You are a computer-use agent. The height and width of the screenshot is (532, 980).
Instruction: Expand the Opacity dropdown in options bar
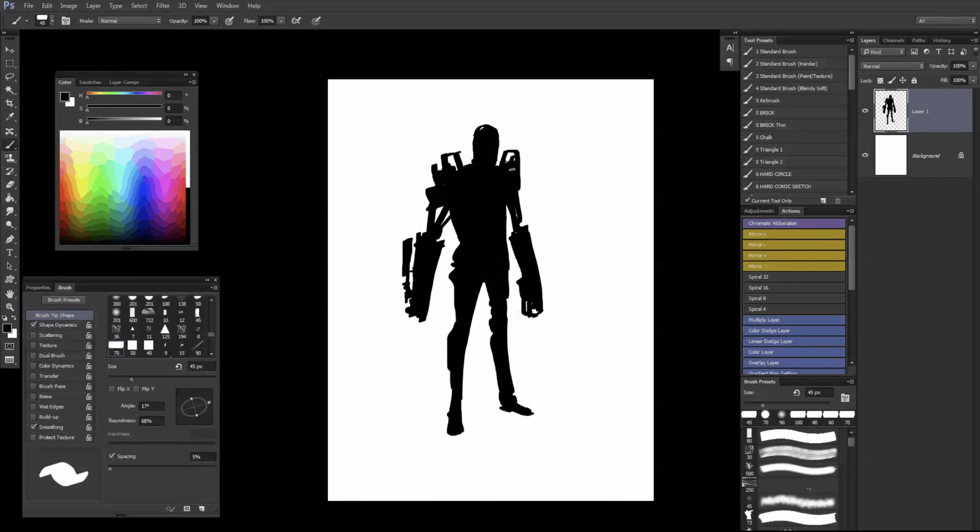(214, 21)
